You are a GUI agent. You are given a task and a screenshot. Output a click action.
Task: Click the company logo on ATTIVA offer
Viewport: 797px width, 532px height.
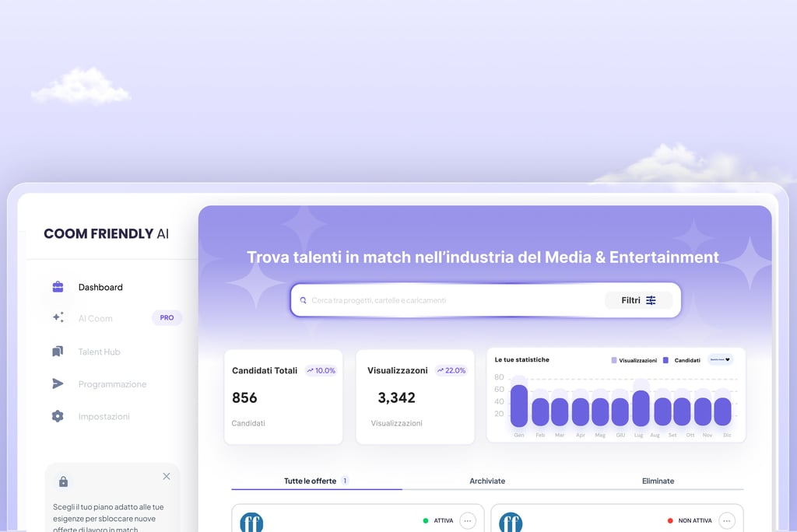coord(251,523)
